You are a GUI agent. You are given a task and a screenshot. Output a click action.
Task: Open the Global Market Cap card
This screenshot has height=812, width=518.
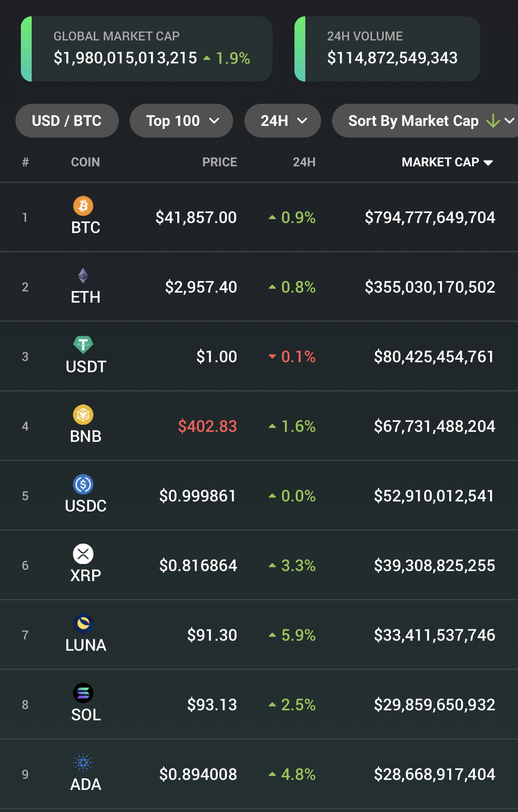tap(146, 49)
